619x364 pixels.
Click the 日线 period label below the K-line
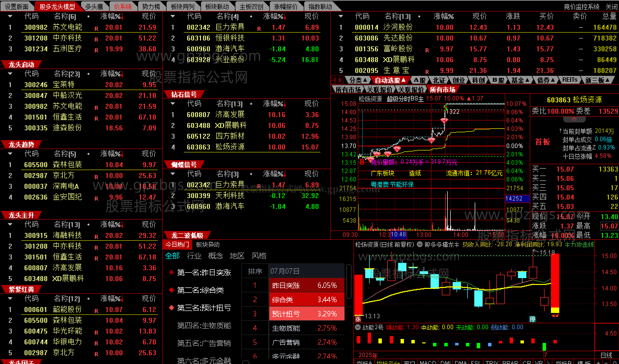click(x=606, y=355)
